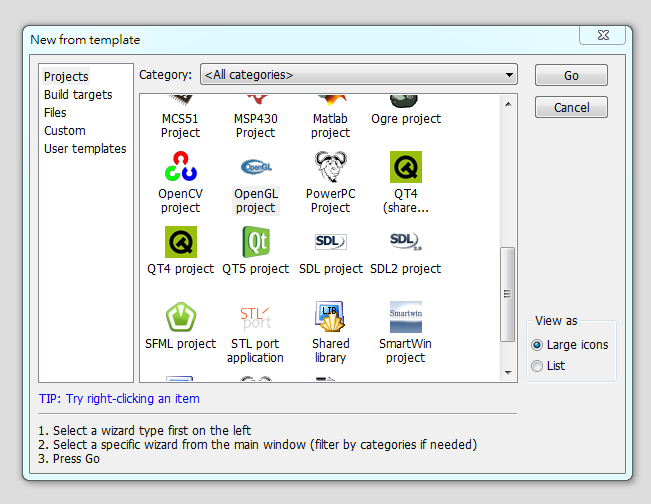The width and height of the screenshot is (651, 504).
Task: Click the scroll up arrow of template list
Action: (x=508, y=104)
